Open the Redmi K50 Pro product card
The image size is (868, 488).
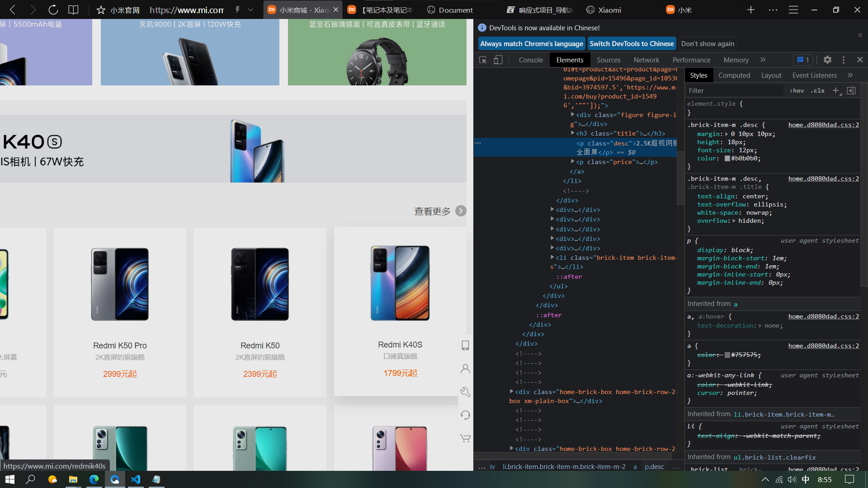(120, 312)
